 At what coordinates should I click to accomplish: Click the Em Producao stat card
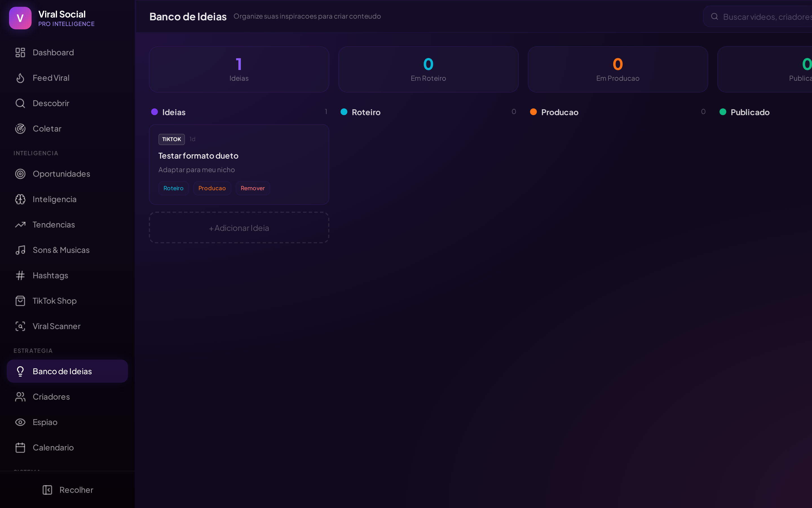(x=618, y=69)
